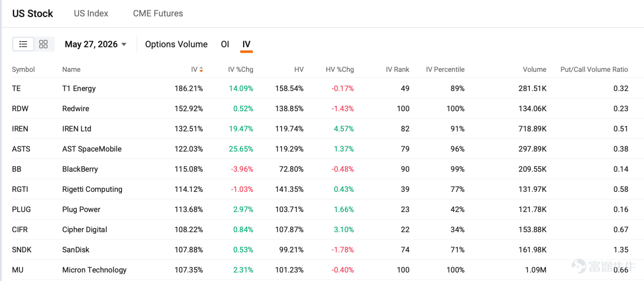The image size is (644, 281).
Task: Click the 19.47% IV change value
Action: point(241,129)
